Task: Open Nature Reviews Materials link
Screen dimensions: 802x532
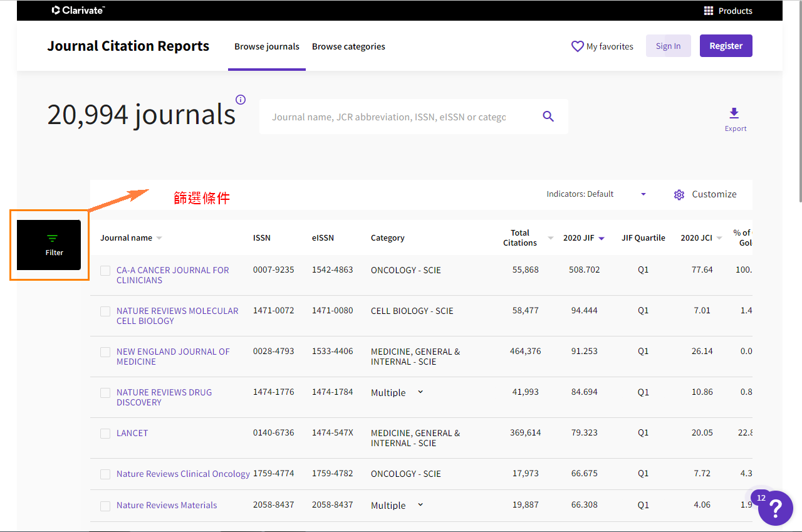Action: (167, 505)
